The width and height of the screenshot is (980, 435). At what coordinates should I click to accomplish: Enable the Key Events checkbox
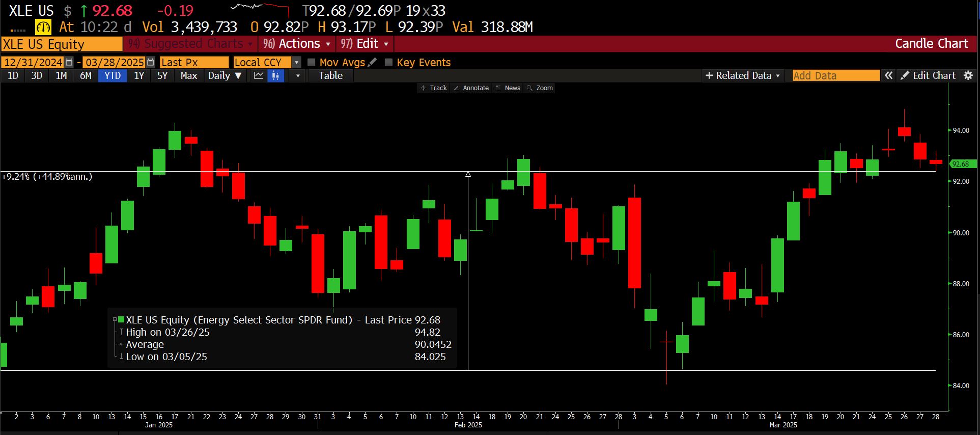(x=389, y=62)
